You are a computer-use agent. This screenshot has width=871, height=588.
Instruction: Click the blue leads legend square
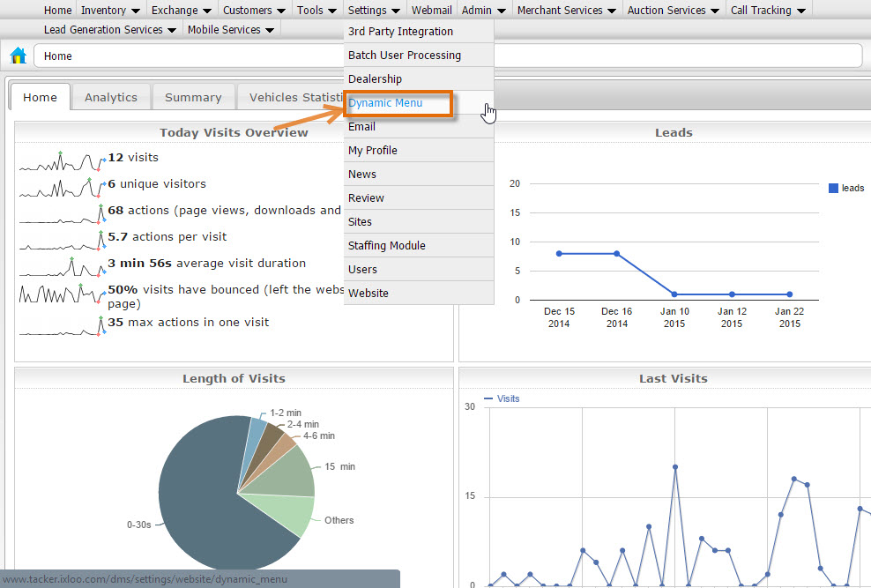[x=833, y=189]
